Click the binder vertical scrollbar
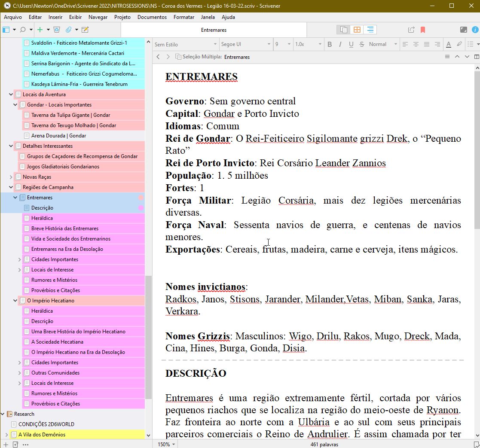 149,337
